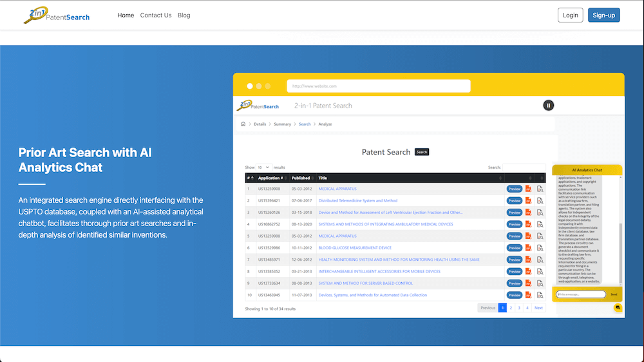Pause the demo with the pause icon
Screen dimensions: 644x362
pos(548,106)
